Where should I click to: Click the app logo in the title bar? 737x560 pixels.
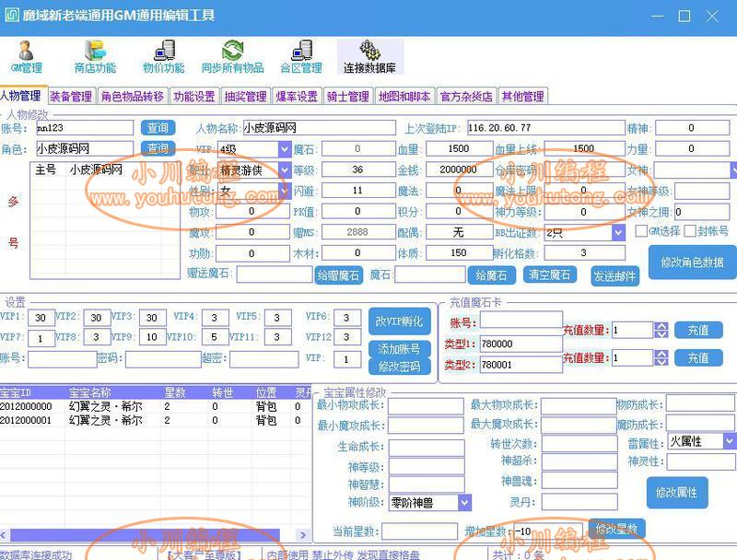11,16
